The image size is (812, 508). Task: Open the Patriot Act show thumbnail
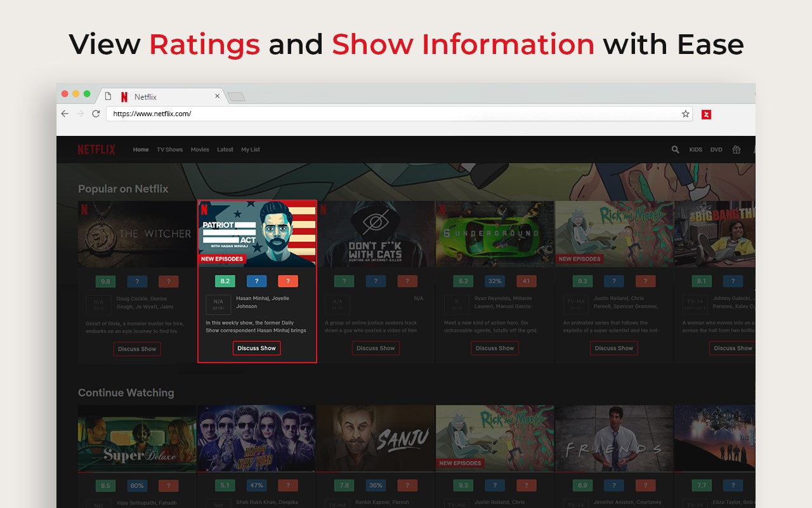click(x=257, y=234)
